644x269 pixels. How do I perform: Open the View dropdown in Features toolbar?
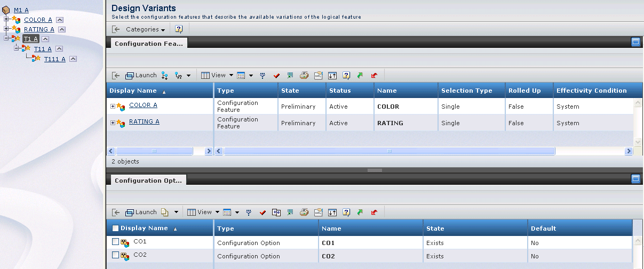click(x=217, y=76)
